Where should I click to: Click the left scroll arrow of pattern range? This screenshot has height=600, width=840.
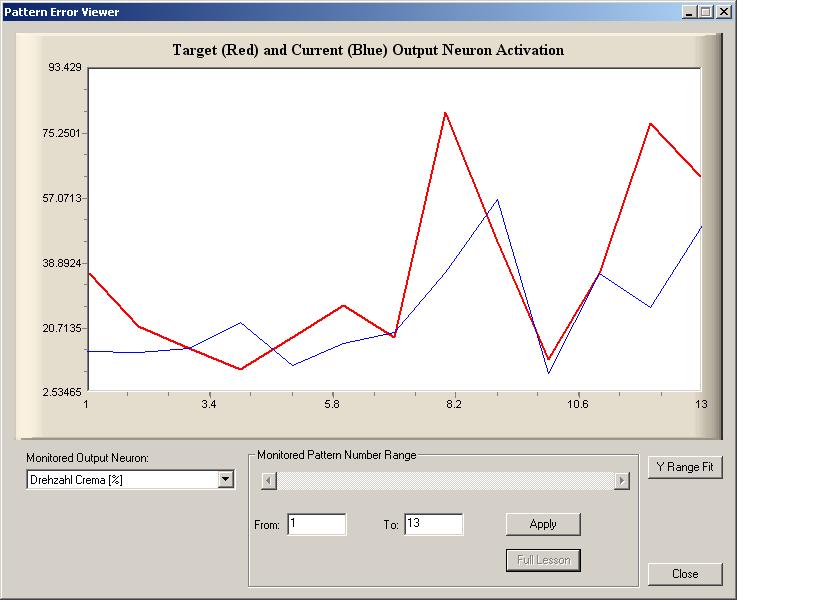point(268,481)
